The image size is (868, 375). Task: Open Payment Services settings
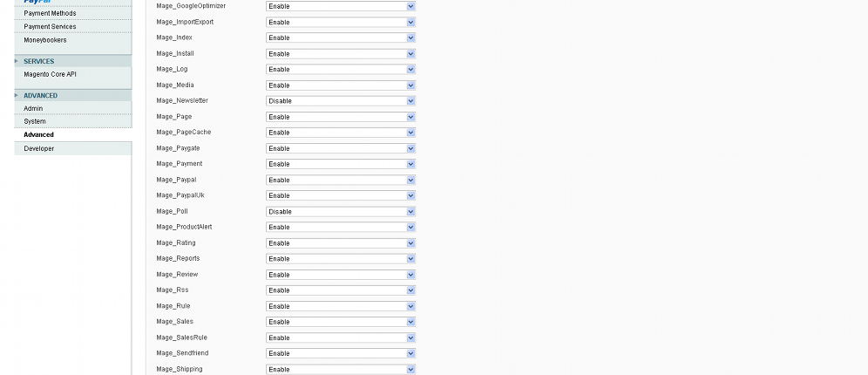50,26
